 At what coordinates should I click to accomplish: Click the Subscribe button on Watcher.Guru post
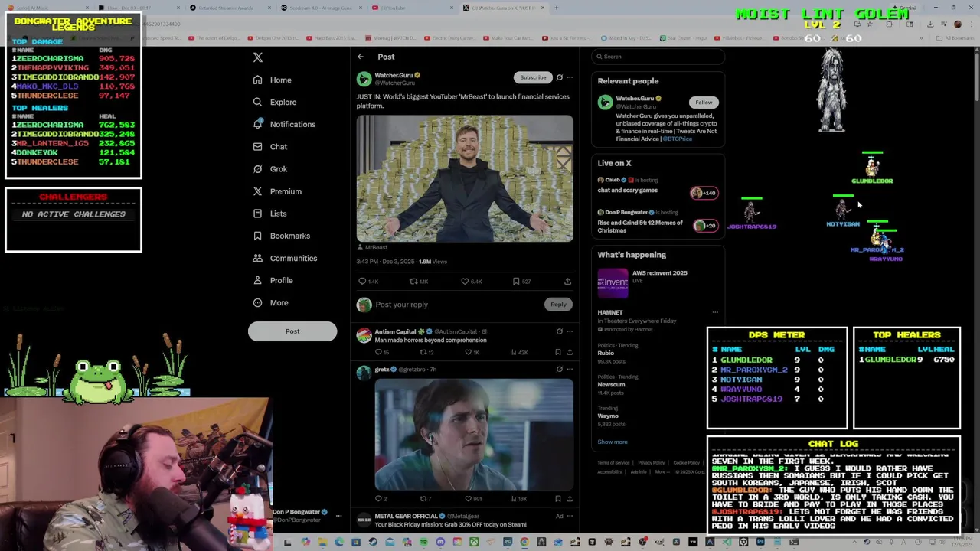[x=533, y=77]
